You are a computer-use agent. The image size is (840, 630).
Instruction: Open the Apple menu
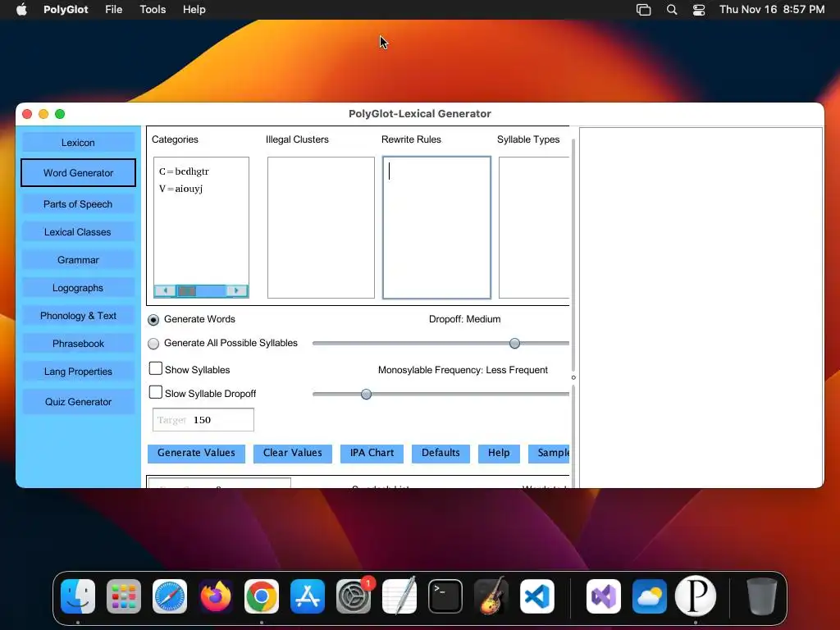coord(21,10)
